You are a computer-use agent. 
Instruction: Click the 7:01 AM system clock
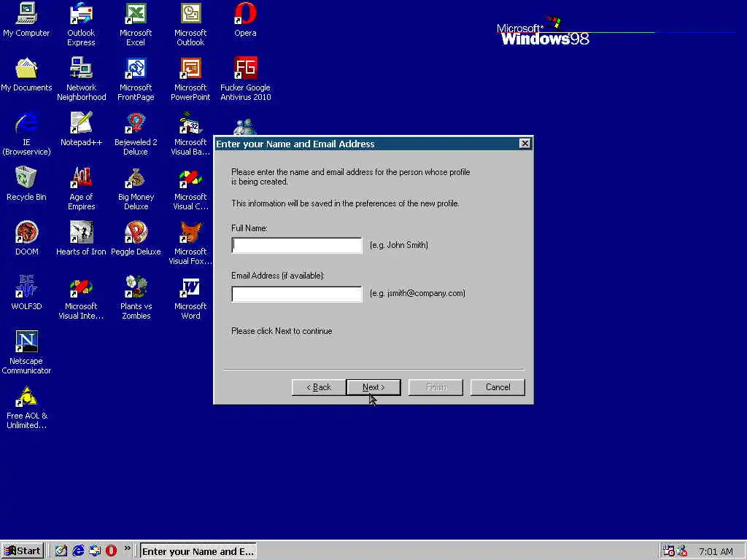pos(716,551)
